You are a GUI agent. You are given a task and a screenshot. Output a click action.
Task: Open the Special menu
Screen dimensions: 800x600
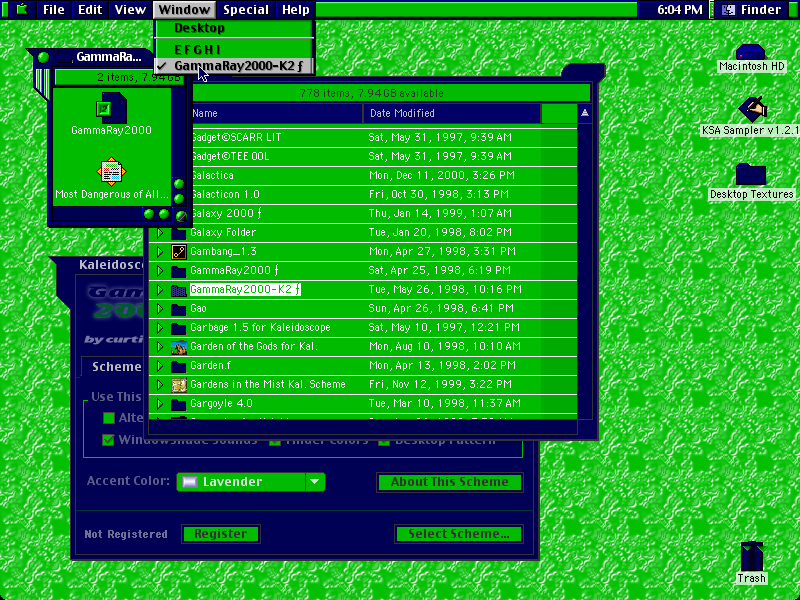pyautogui.click(x=246, y=10)
